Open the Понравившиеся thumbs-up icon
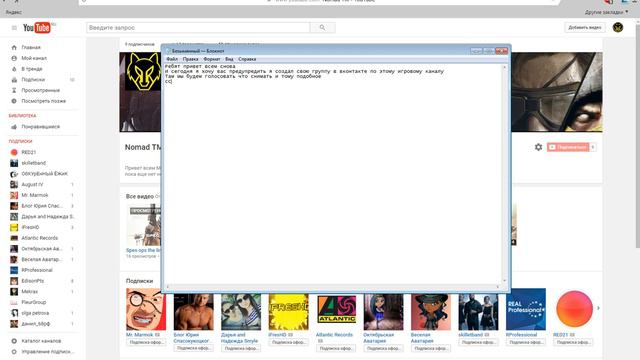The height and width of the screenshot is (360, 640). pyautogui.click(x=14, y=127)
